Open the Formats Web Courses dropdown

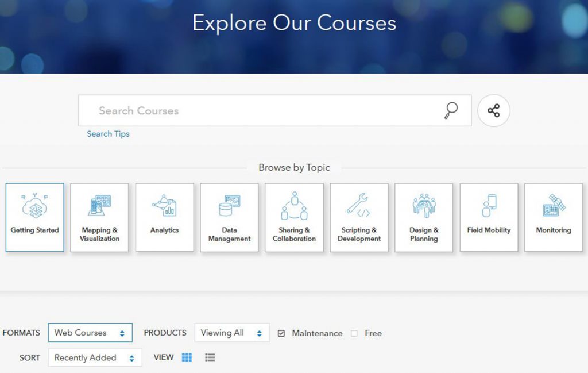[x=90, y=333]
